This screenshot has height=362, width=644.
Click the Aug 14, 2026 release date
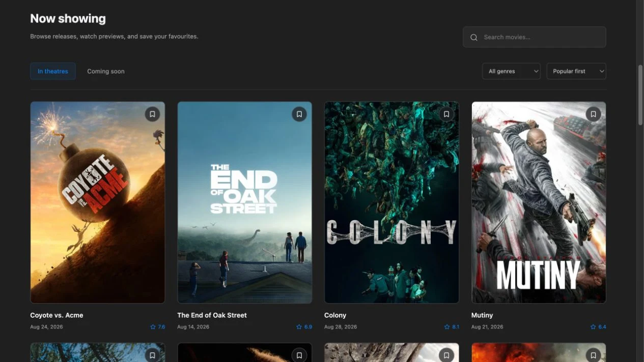[x=193, y=327]
